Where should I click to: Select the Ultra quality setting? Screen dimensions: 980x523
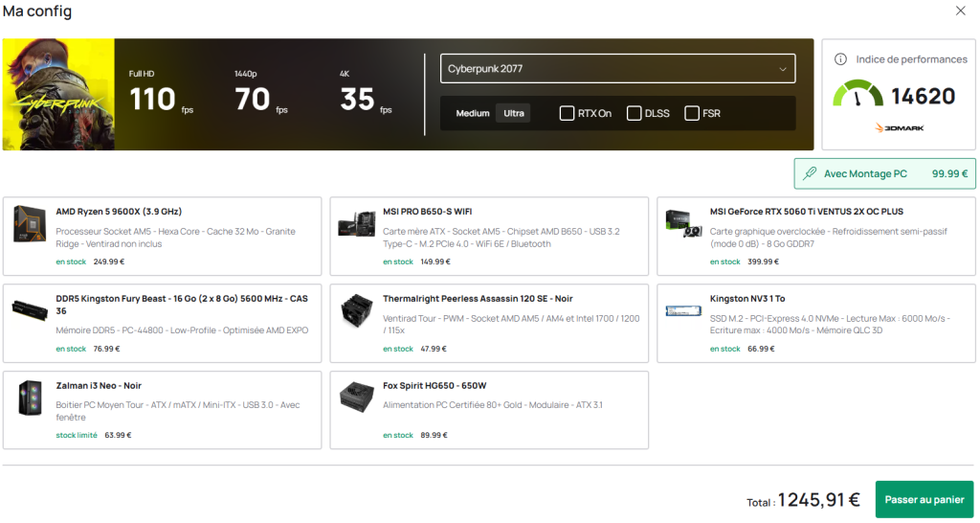(x=514, y=113)
